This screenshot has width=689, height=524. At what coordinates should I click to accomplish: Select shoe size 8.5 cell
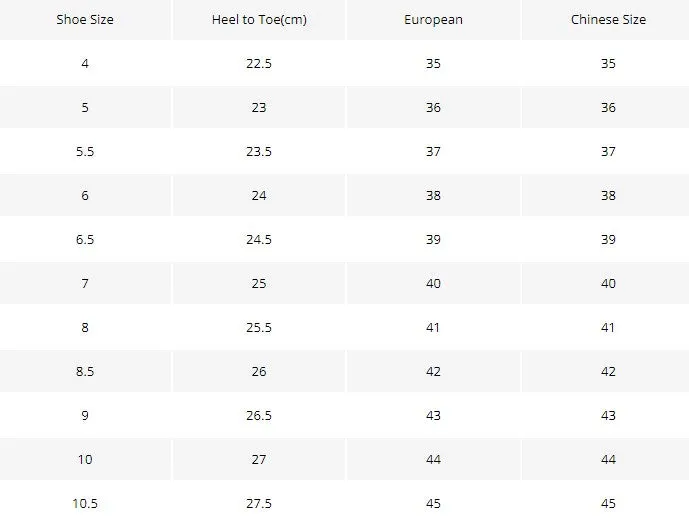point(85,371)
